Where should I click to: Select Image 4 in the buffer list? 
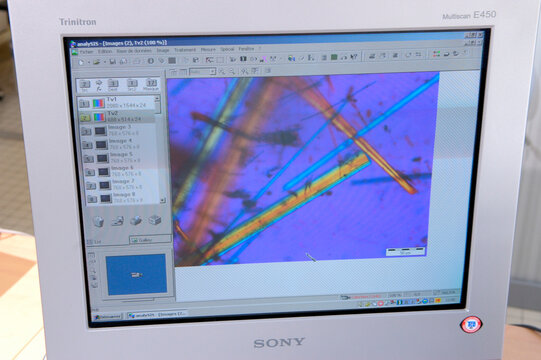pos(119,144)
